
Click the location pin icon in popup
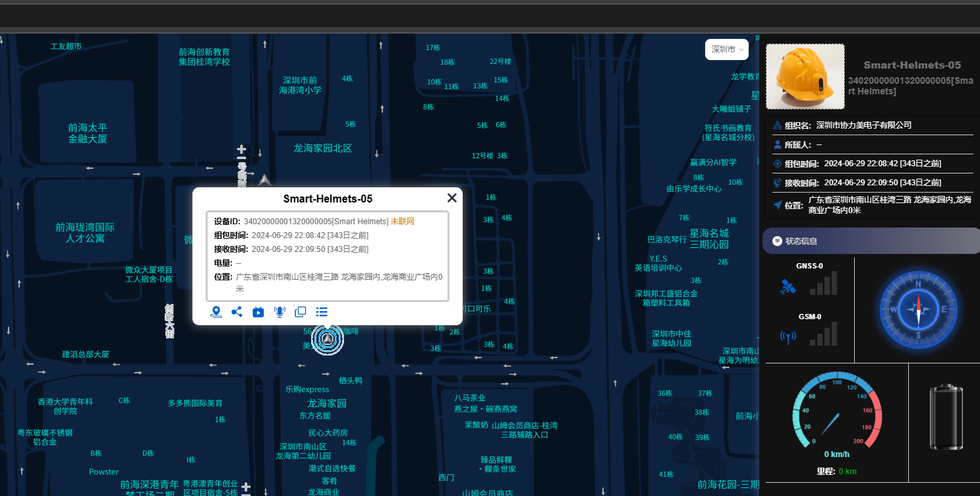216,312
